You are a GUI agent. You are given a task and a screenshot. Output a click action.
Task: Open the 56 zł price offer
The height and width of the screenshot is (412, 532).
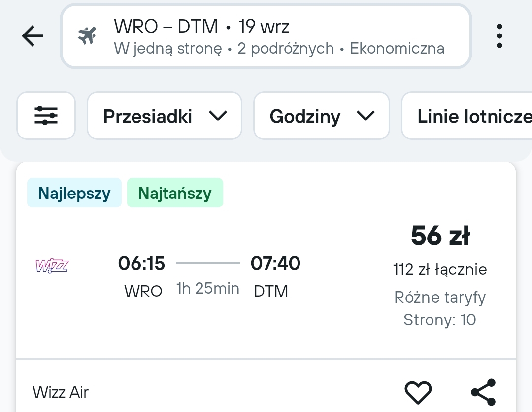click(x=440, y=236)
